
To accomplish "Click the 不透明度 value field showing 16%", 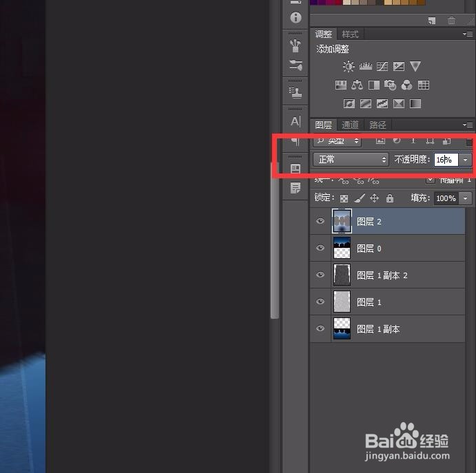I will 446,159.
